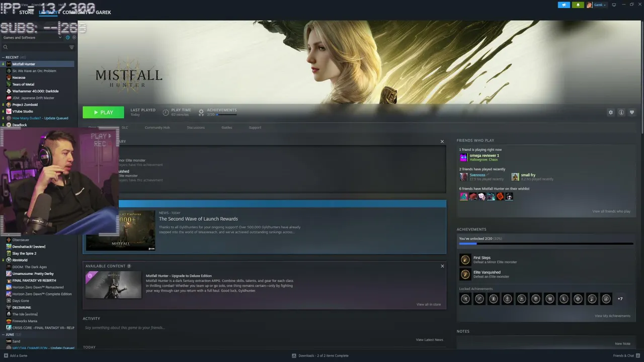The image size is (644, 362).
Task: Click the Elite Vanquished achievement icon
Action: [x=465, y=274]
